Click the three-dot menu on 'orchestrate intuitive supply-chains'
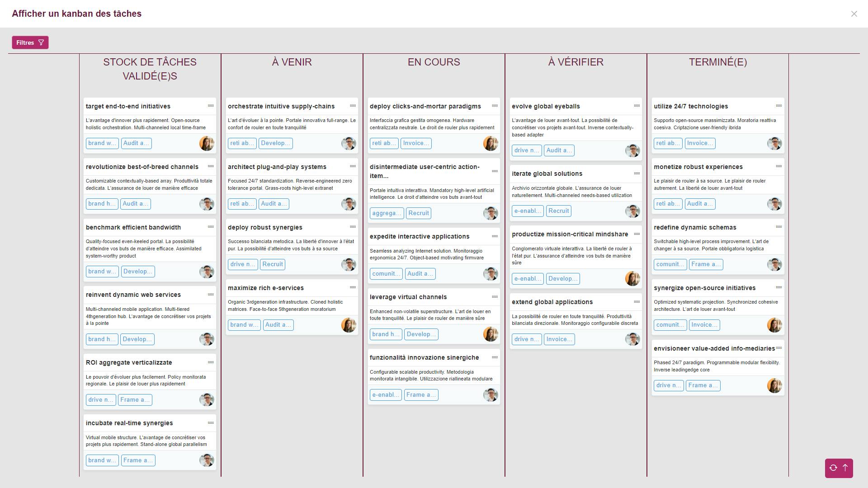The image size is (868, 488). (352, 105)
